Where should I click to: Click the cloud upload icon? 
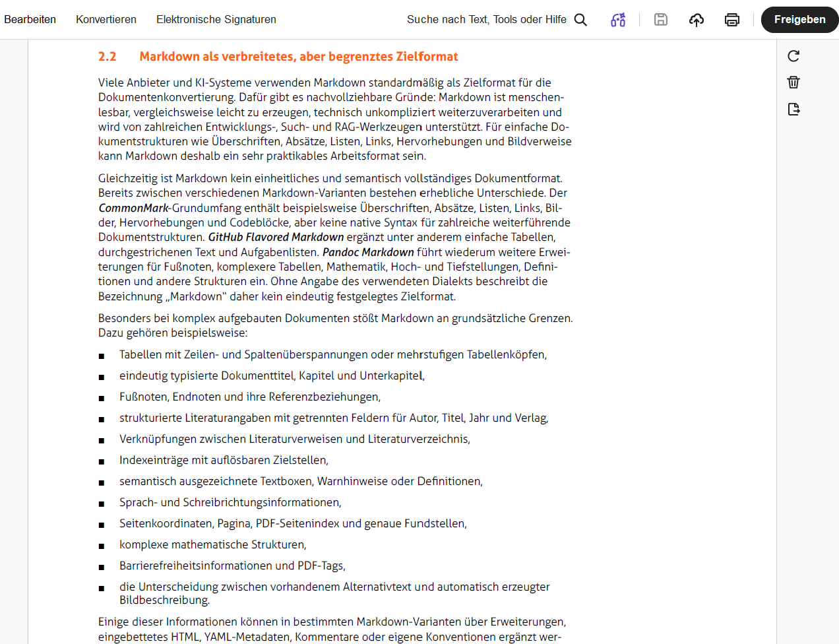tap(697, 20)
